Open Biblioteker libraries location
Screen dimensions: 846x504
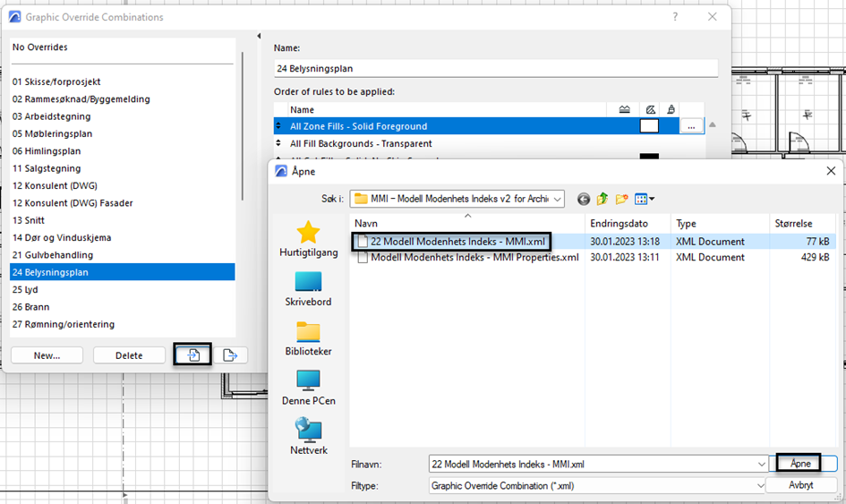pos(308,338)
